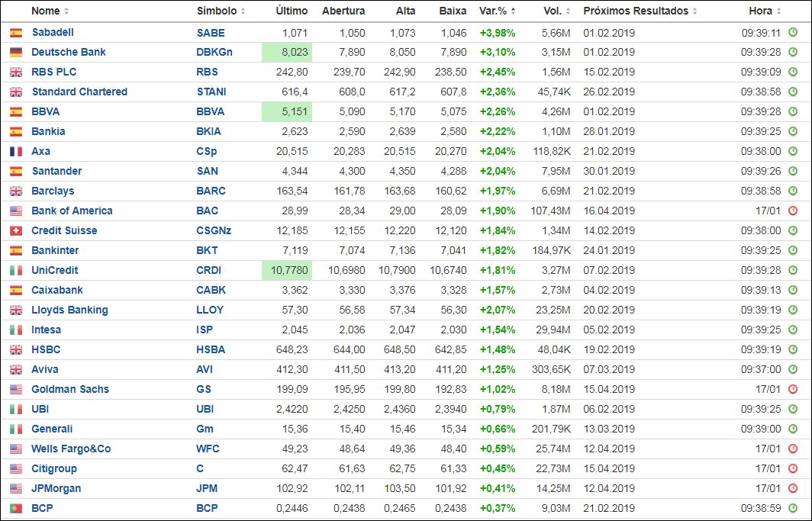Click the Italy flag beside UniCredit
The width and height of the screenshot is (812, 521).
[16, 271]
